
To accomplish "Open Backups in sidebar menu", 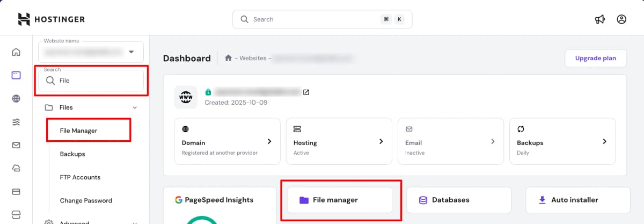I will (x=72, y=154).
